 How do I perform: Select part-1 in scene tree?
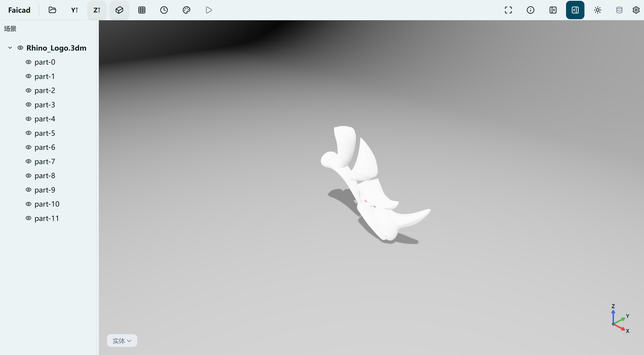(45, 76)
